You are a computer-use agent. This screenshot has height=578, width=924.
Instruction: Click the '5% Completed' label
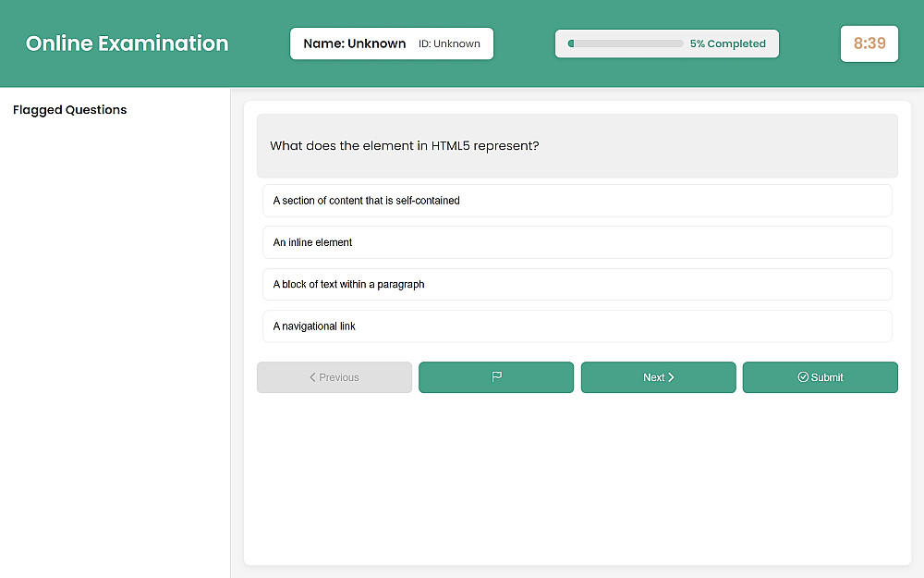pyautogui.click(x=728, y=43)
